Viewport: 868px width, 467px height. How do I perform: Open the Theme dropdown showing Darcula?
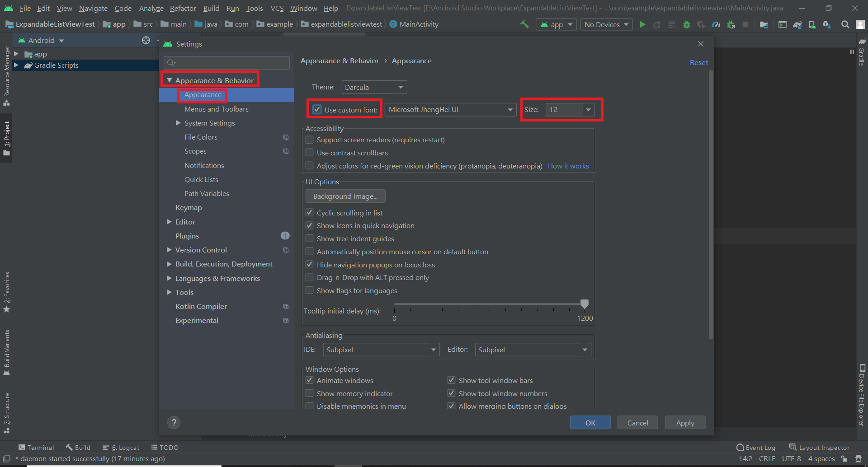pyautogui.click(x=374, y=87)
